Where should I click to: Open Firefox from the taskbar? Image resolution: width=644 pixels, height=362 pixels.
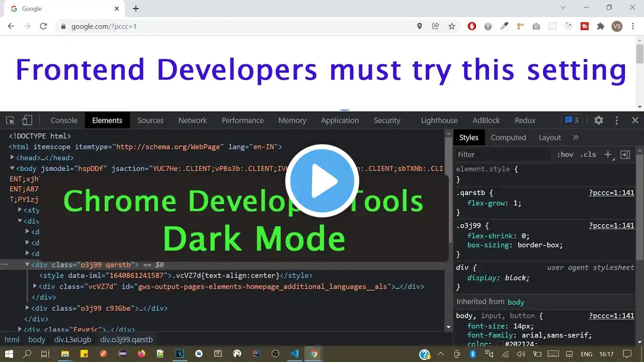tap(141, 354)
